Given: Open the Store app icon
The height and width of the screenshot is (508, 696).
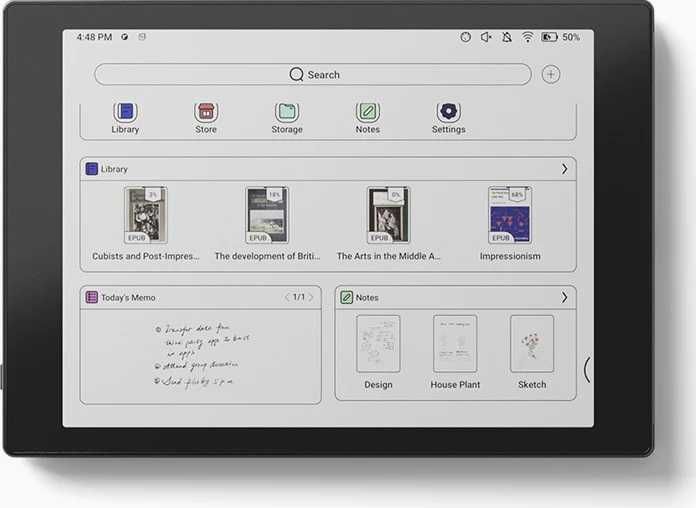Looking at the screenshot, I should tap(206, 112).
